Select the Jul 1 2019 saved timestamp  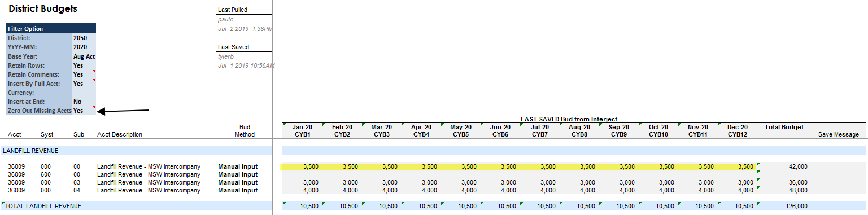pos(246,65)
